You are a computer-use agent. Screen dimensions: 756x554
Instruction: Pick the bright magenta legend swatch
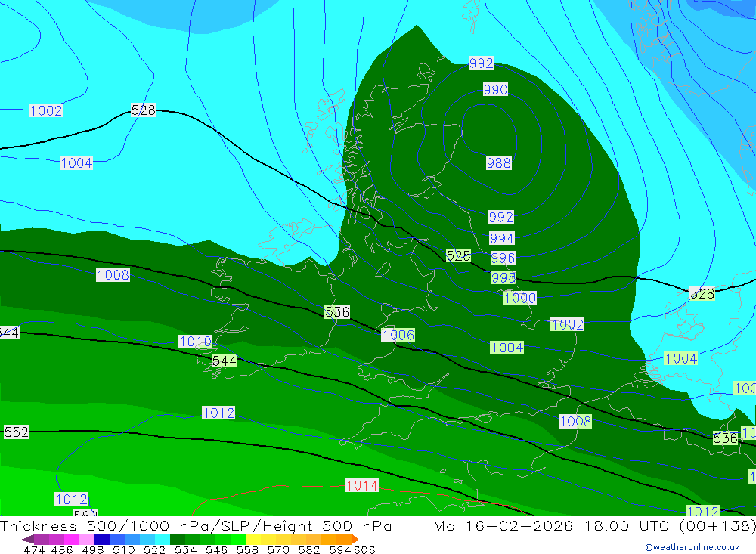70,539
